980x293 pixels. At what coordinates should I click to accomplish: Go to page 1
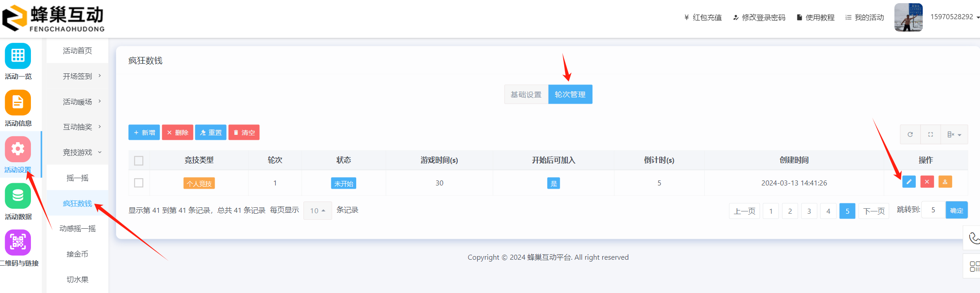point(771,211)
